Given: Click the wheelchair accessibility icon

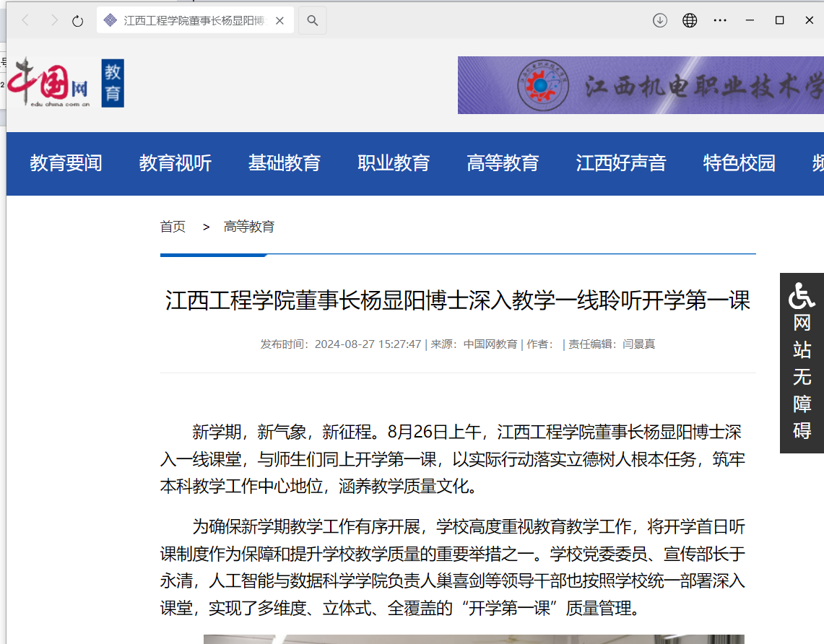Looking at the screenshot, I should coord(802,295).
